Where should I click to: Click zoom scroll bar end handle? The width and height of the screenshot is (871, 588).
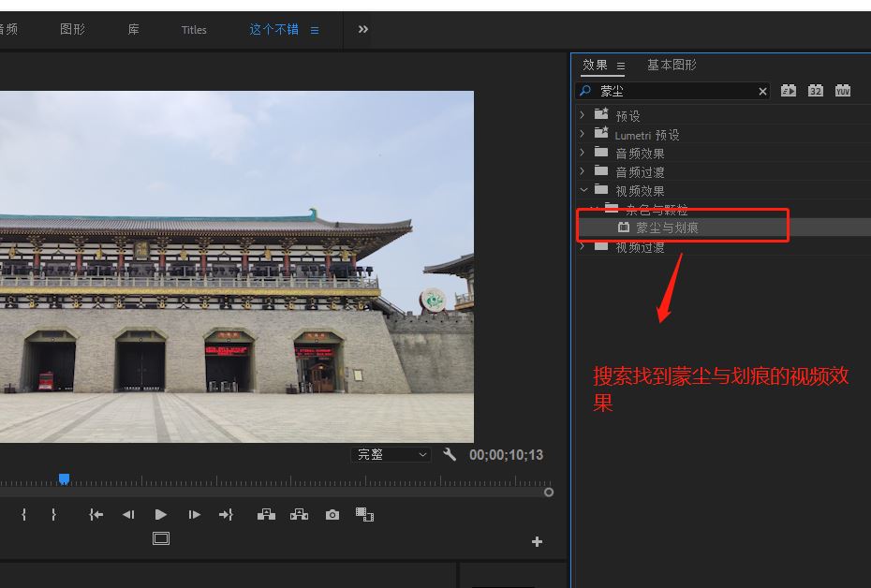(549, 492)
